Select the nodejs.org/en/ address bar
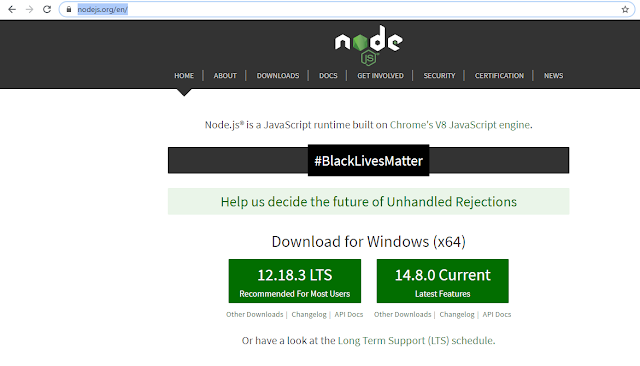 pyautogui.click(x=347, y=9)
